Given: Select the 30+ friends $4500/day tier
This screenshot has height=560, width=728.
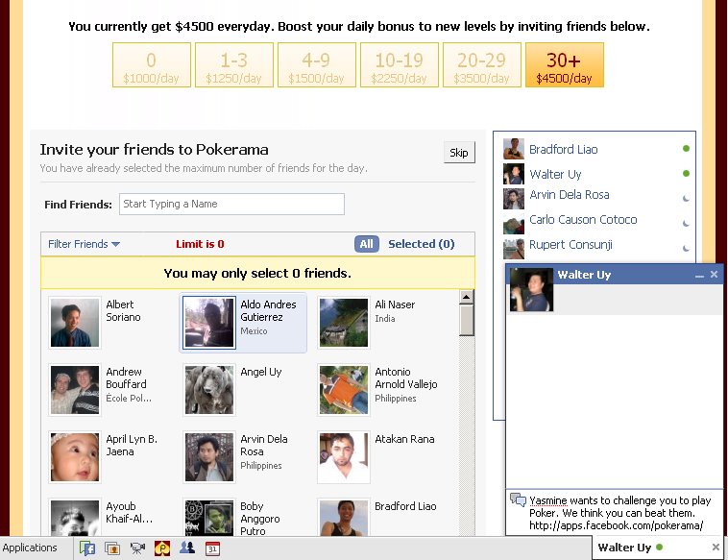Looking at the screenshot, I should 565,65.
